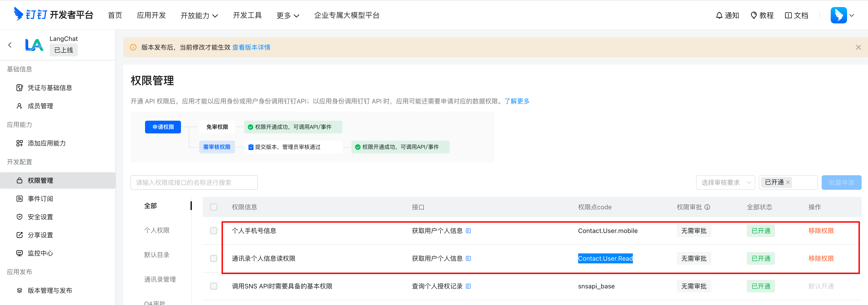Open 事件订阅 in the sidebar
The height and width of the screenshot is (305, 868).
[x=40, y=198]
